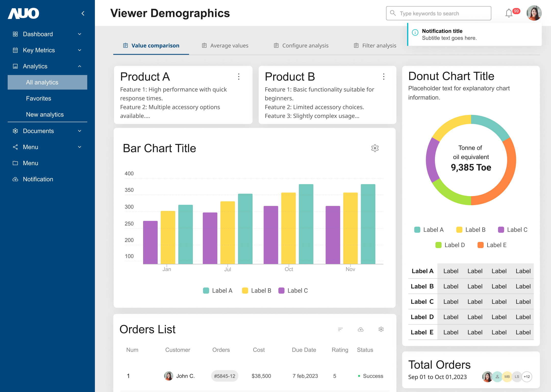Open the Bar Chart settings gear
Viewport: 551px width, 392px height.
tap(375, 148)
